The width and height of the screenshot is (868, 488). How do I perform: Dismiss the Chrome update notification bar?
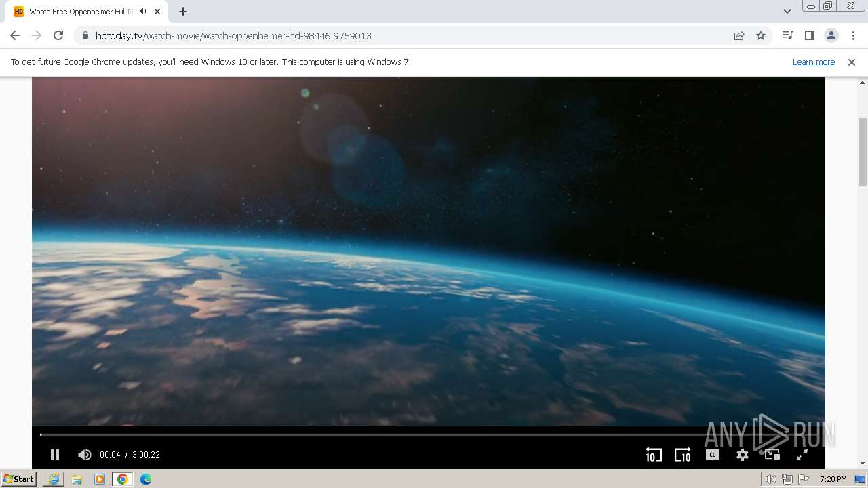click(852, 62)
